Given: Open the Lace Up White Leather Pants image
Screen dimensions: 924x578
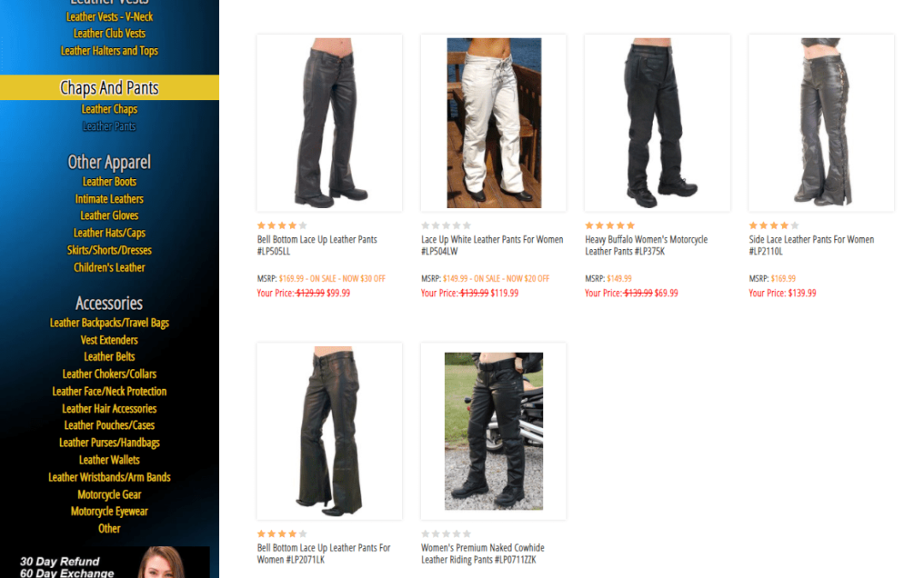Looking at the screenshot, I should point(494,122).
